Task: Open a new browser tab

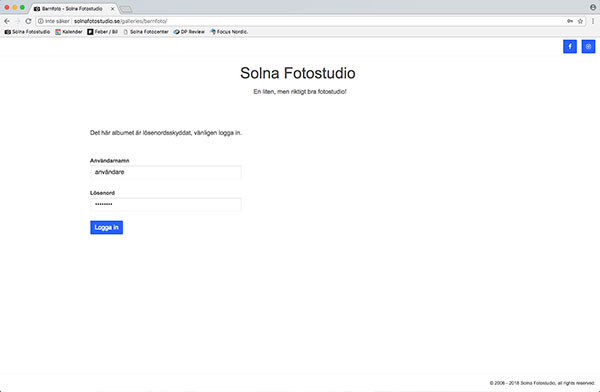Action: point(126,9)
